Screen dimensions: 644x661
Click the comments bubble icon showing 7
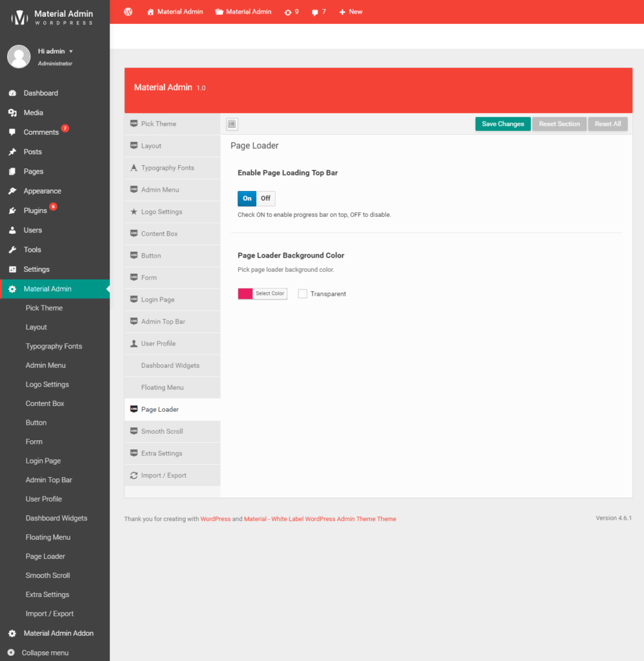315,12
